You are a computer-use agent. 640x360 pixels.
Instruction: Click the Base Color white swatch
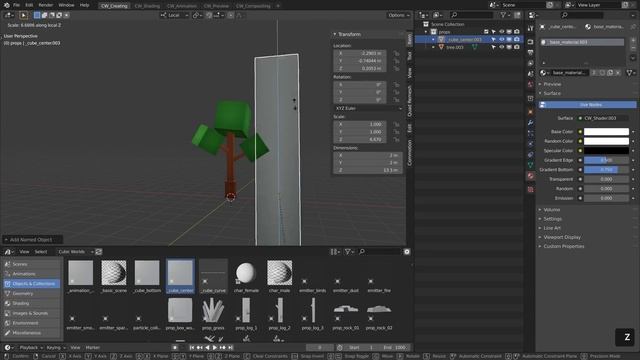click(606, 132)
